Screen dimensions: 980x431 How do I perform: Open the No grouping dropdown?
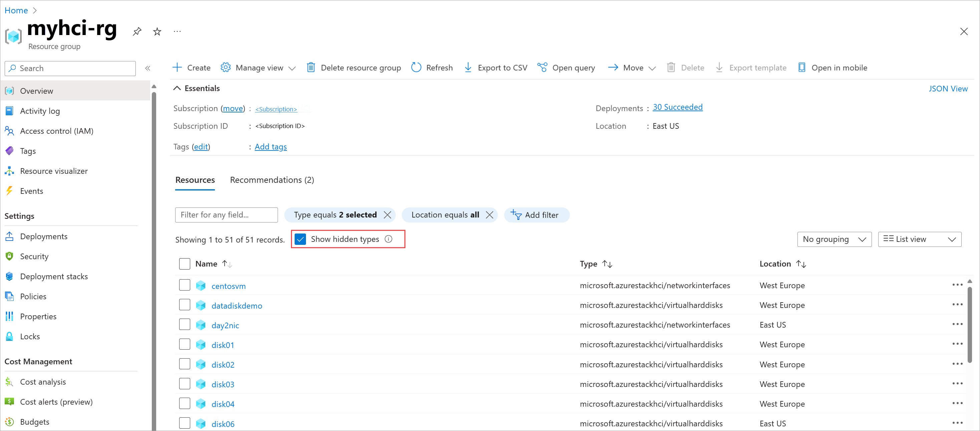pyautogui.click(x=834, y=239)
